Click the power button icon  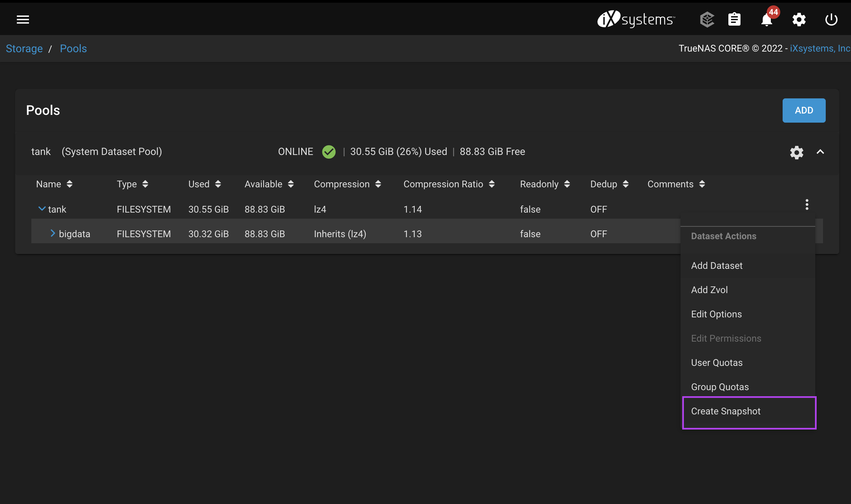point(831,19)
